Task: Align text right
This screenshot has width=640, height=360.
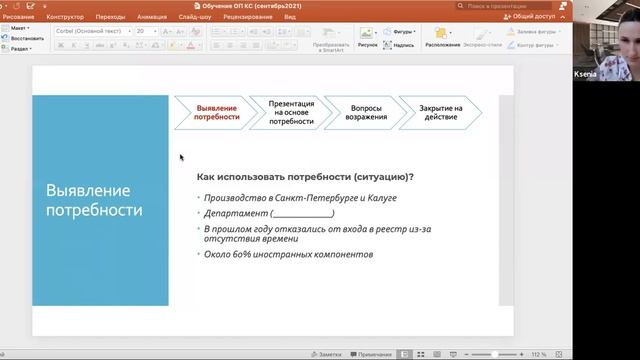Action: coord(243,45)
